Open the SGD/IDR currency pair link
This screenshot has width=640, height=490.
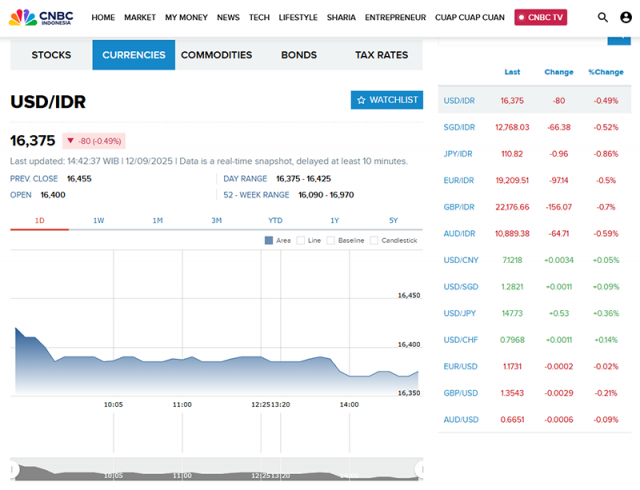coord(459,127)
